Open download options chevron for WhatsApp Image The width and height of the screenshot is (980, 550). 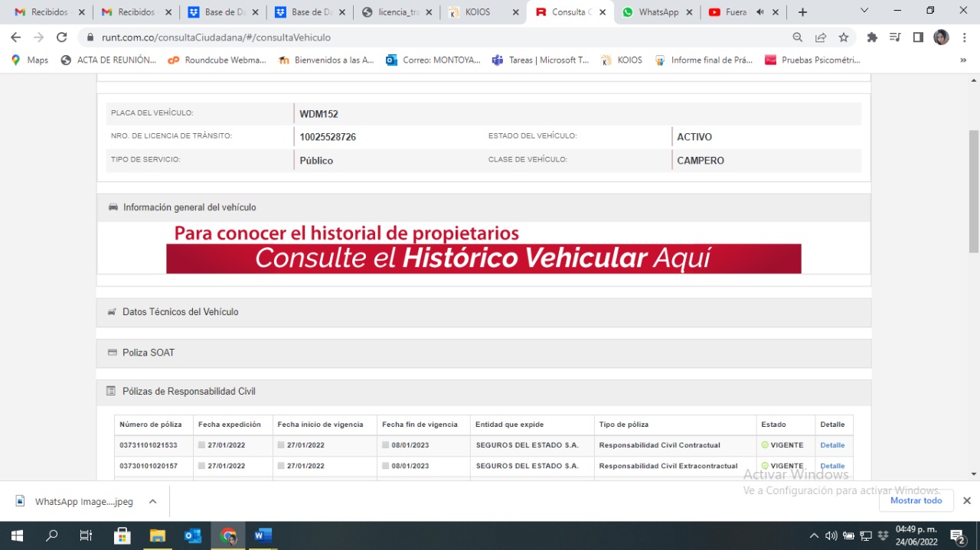coord(152,502)
